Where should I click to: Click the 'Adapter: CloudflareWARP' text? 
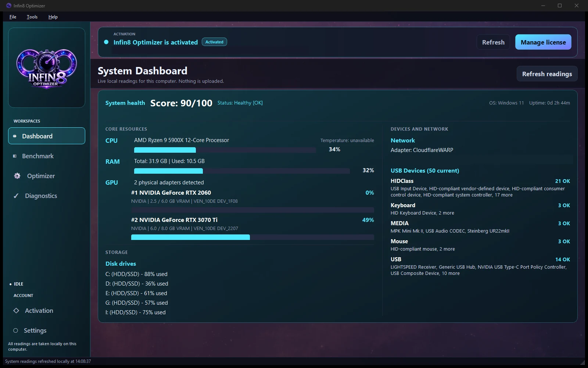click(422, 150)
